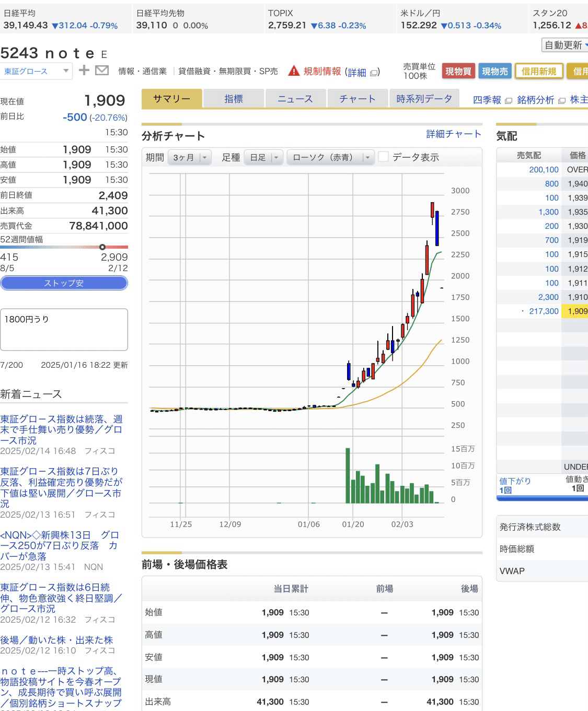Open the 詳細チャート link
Image resolution: width=588 pixels, height=711 pixels.
point(454,134)
